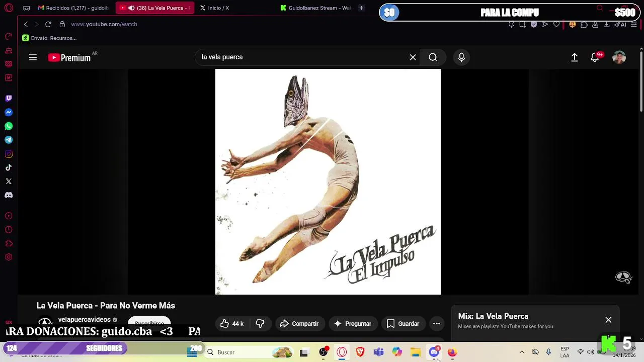Viewport: 644px width, 362px height.
Task: Open Instagram in the Opera sidebar
Action: 9,154
